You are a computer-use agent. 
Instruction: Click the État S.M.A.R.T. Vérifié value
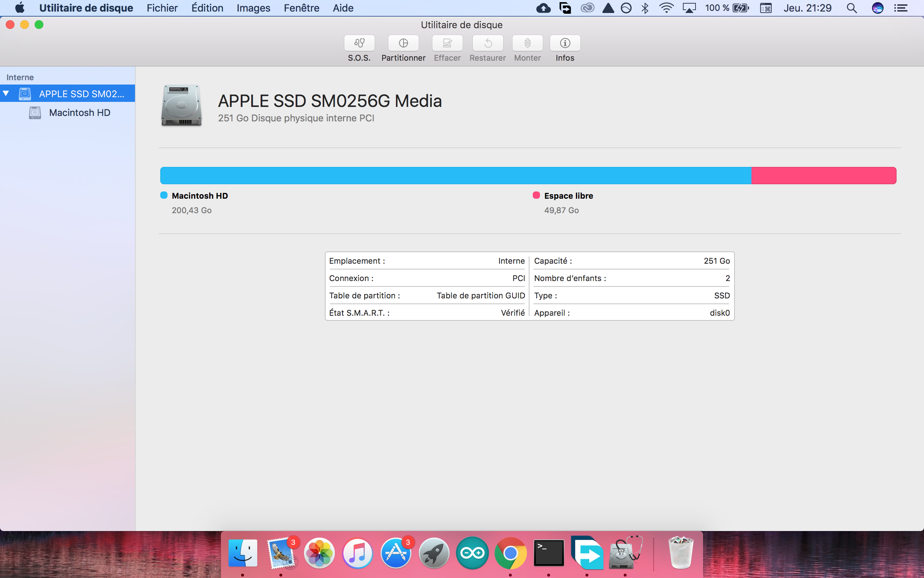tap(513, 313)
